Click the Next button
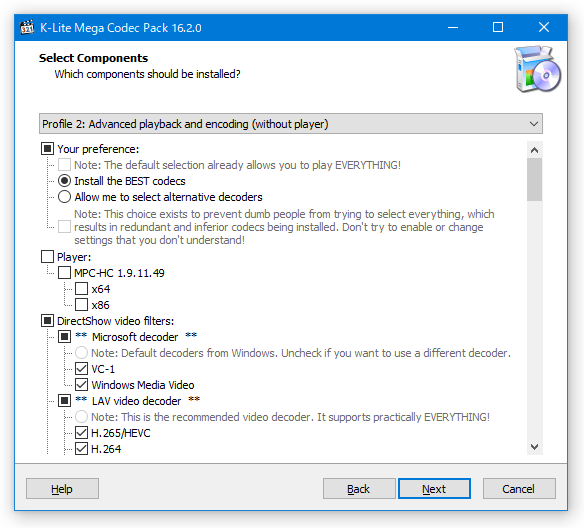The height and width of the screenshot is (528, 584). pos(434,489)
